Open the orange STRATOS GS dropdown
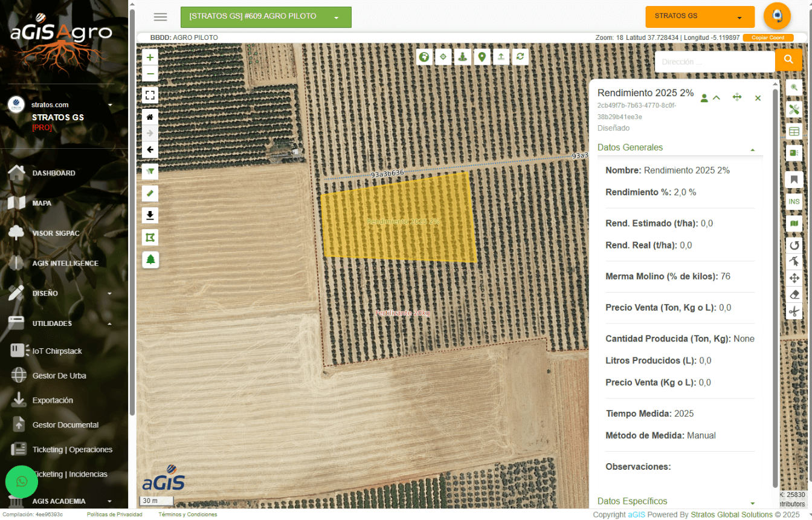 700,17
